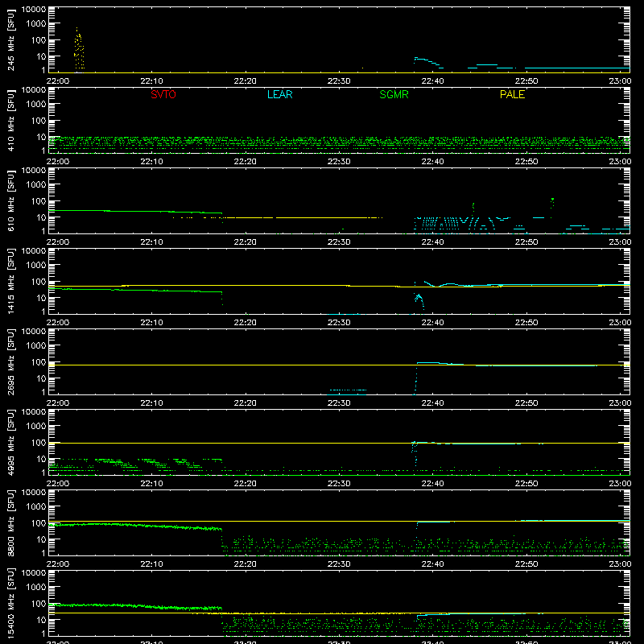The image size is (644, 644).
Task: Click the green SGMR station label
Action: point(394,94)
